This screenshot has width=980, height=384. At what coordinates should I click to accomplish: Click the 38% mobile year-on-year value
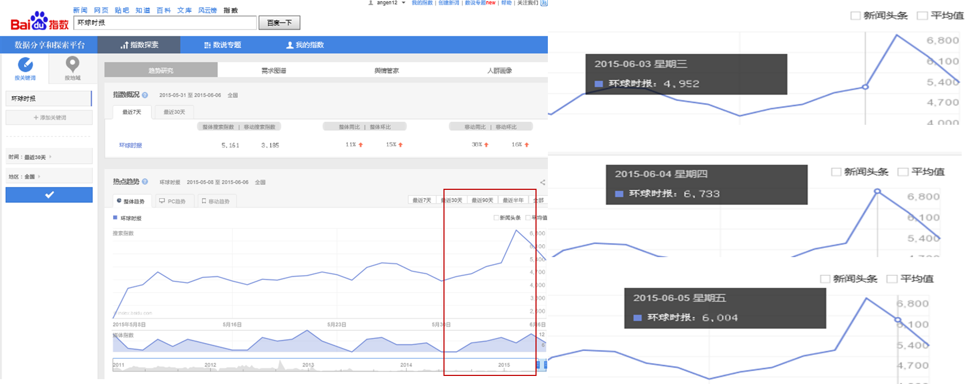click(477, 145)
